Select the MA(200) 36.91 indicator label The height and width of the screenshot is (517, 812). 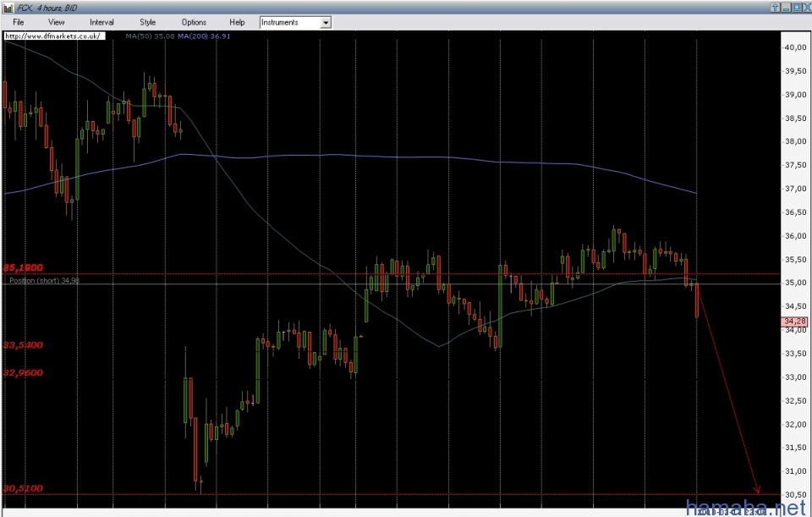coord(204,36)
